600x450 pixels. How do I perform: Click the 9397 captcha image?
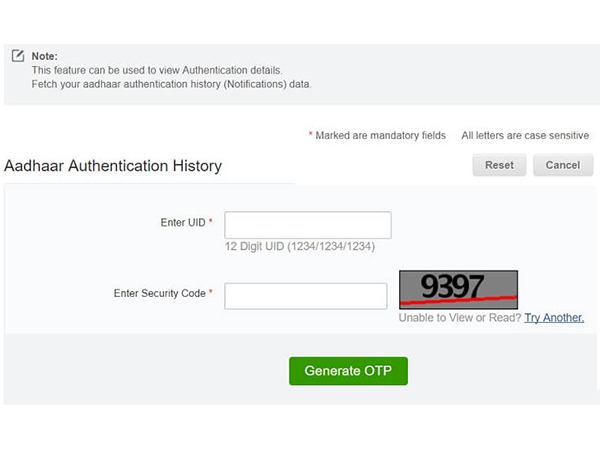pos(458,288)
